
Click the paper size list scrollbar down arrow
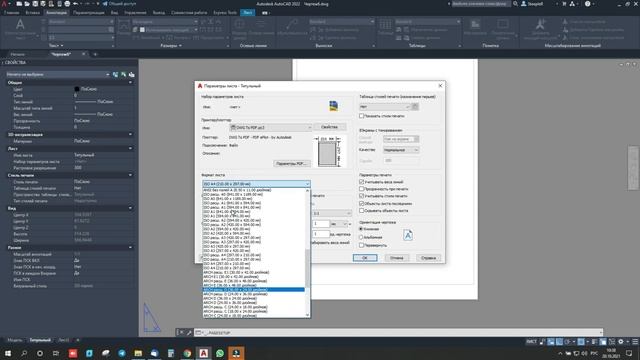tap(307, 315)
